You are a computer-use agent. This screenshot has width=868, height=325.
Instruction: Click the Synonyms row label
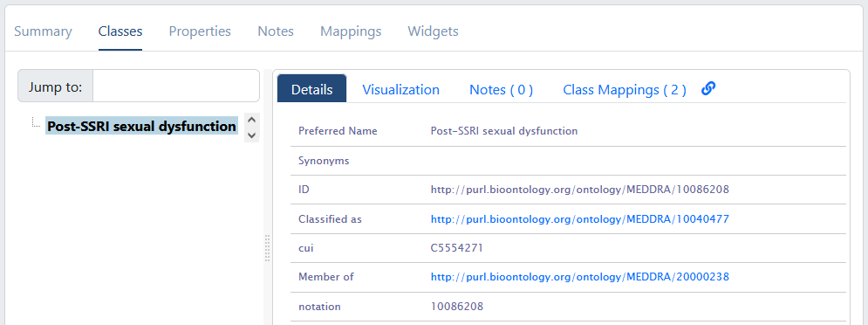[324, 161]
